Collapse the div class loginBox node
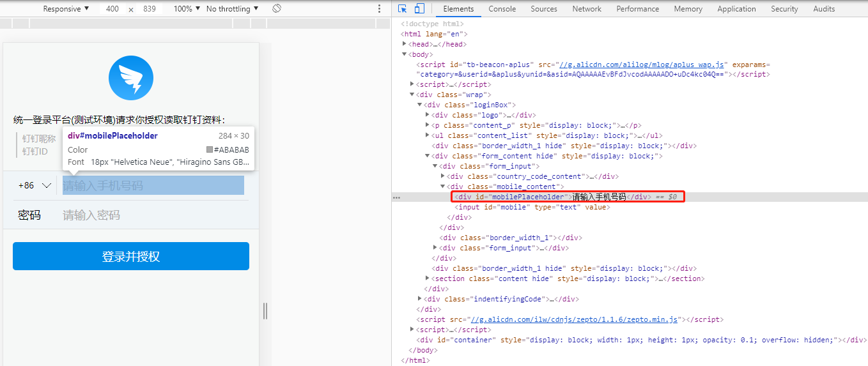The image size is (868, 366). click(x=420, y=105)
